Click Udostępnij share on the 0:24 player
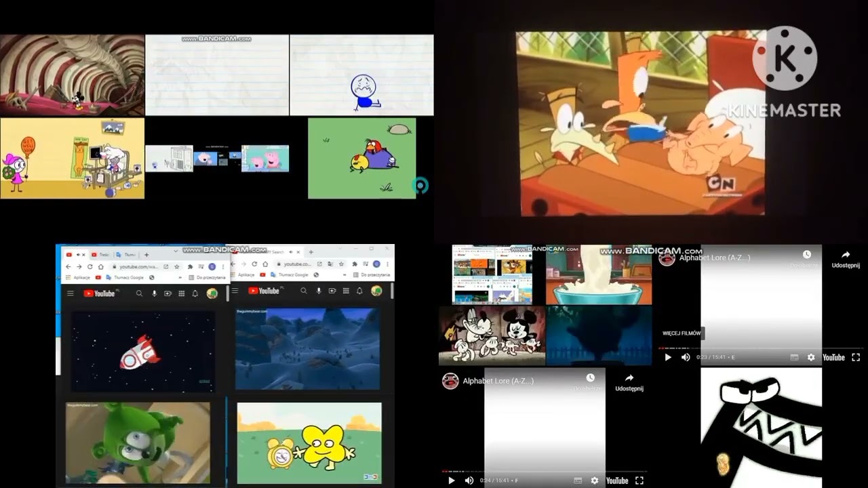This screenshot has width=868, height=488. (629, 383)
